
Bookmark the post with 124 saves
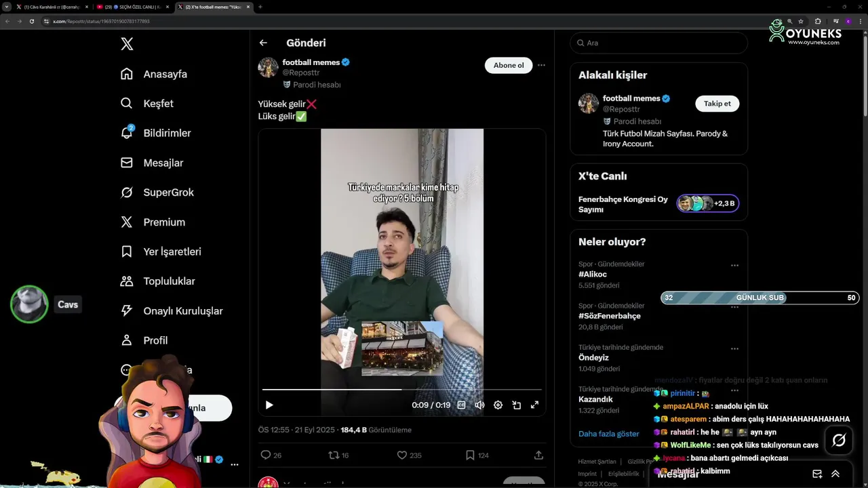(x=470, y=455)
